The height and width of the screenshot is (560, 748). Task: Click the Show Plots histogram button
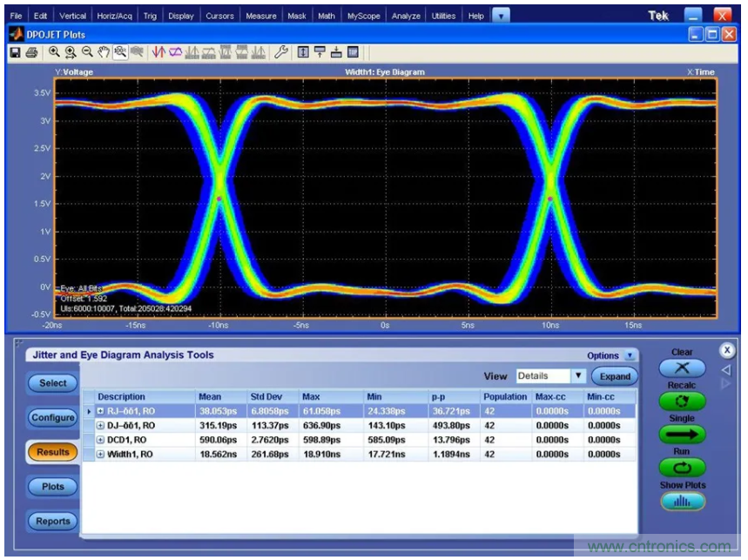click(x=682, y=502)
